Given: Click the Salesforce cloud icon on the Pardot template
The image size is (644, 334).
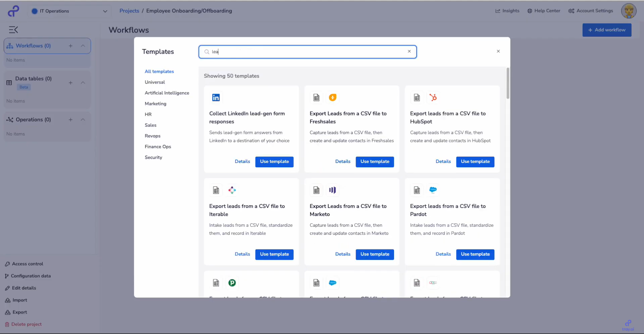Looking at the screenshot, I should [x=433, y=190].
